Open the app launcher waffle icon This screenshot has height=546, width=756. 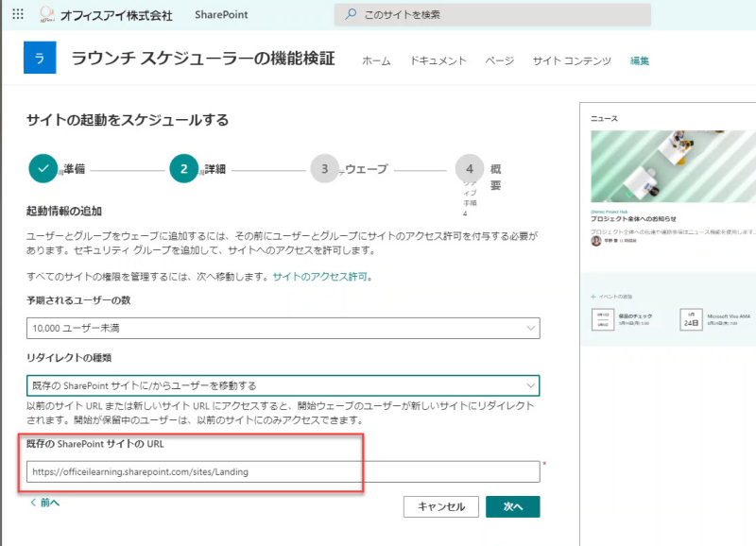click(18, 14)
